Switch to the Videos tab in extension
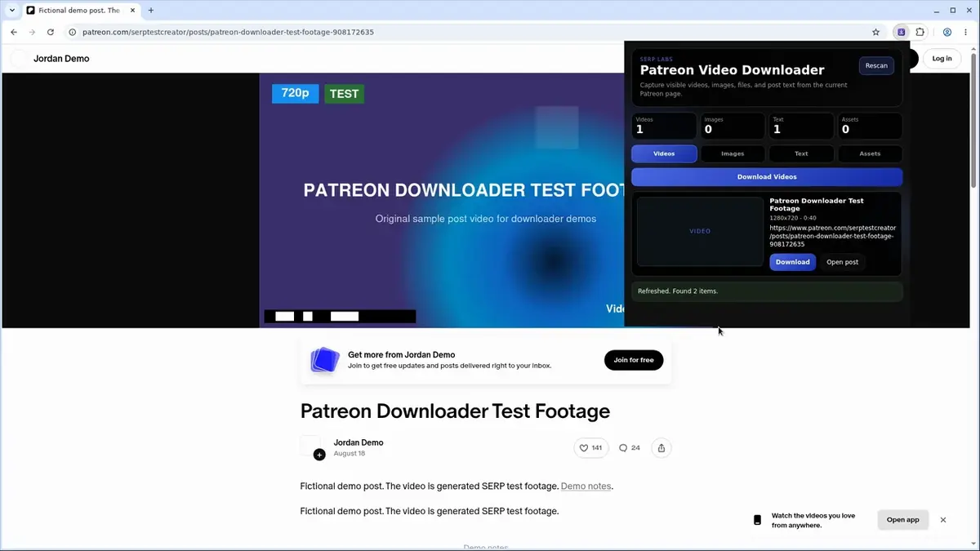The height and width of the screenshot is (551, 980). [x=664, y=153]
